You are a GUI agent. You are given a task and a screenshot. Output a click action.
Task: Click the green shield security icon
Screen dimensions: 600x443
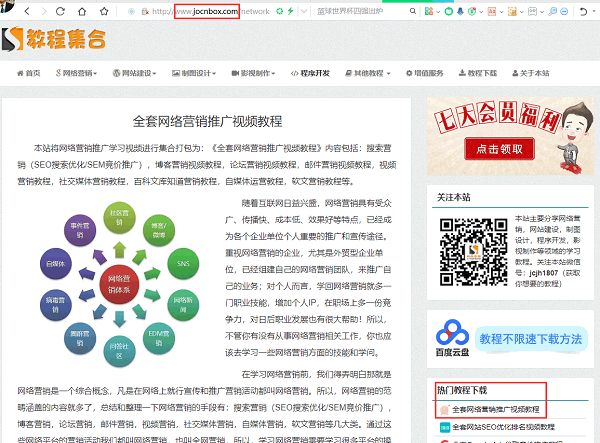473,11
